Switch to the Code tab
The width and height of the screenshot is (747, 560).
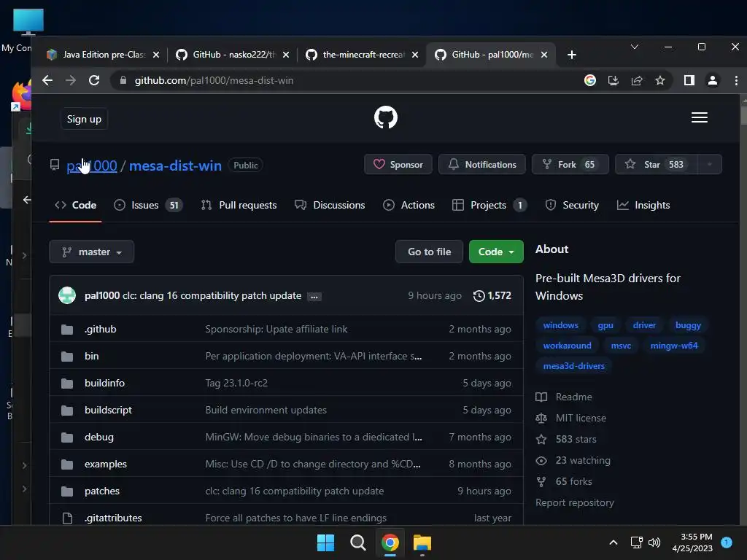point(75,205)
